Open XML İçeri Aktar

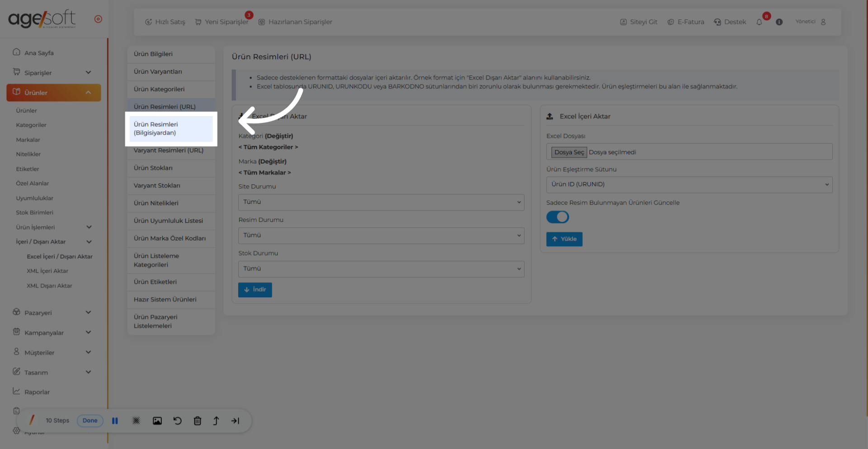coord(47,271)
